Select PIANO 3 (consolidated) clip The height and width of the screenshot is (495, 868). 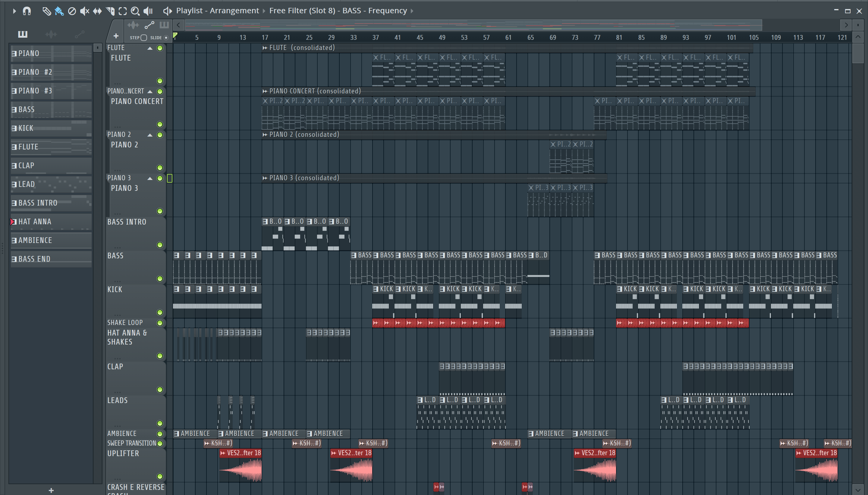click(x=434, y=178)
